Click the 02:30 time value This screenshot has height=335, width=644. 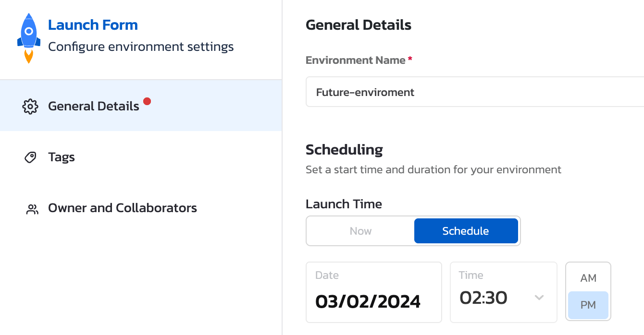[x=483, y=298]
